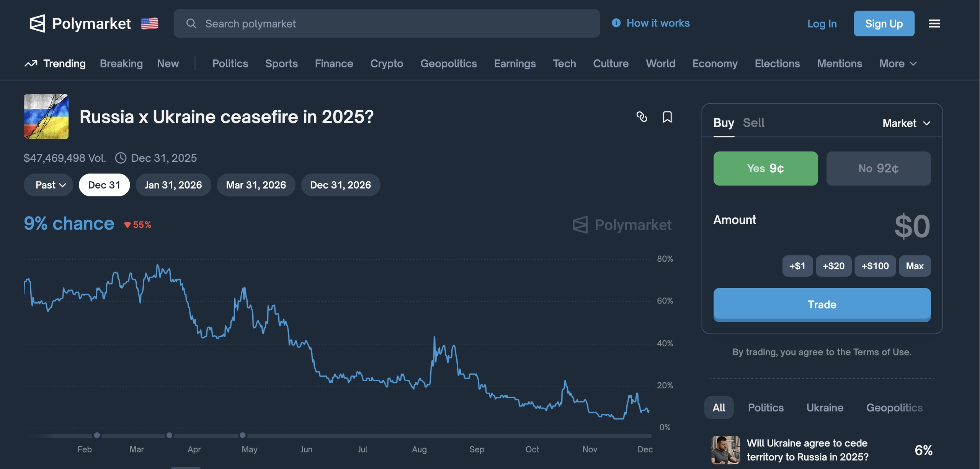Expand the Past dates dropdown

tap(49, 185)
